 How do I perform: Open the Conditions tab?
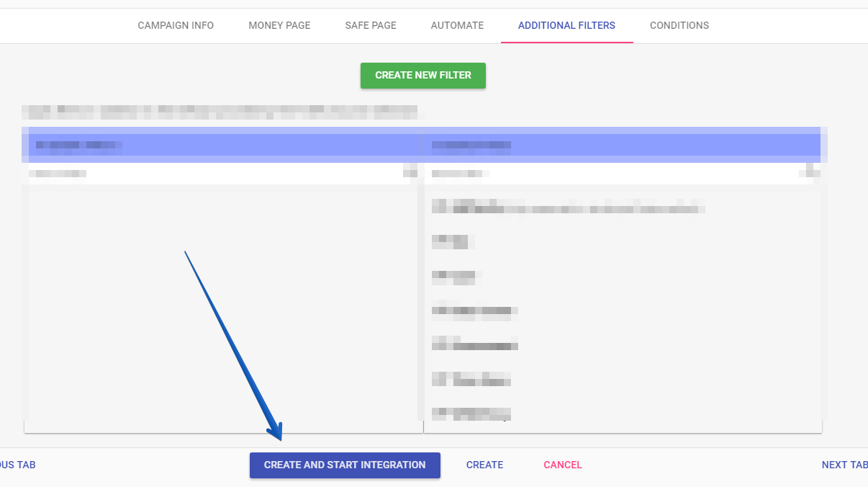679,25
